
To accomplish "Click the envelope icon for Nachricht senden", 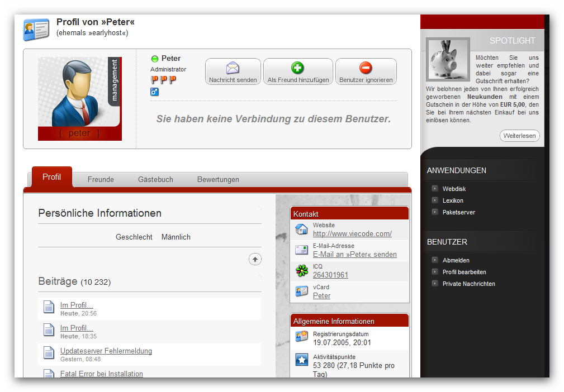I will pyautogui.click(x=233, y=68).
